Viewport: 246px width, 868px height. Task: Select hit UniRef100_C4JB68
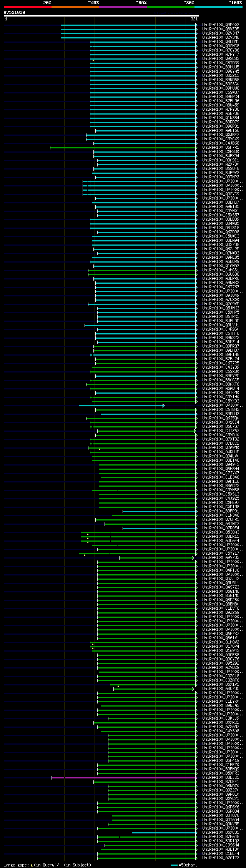221,143
